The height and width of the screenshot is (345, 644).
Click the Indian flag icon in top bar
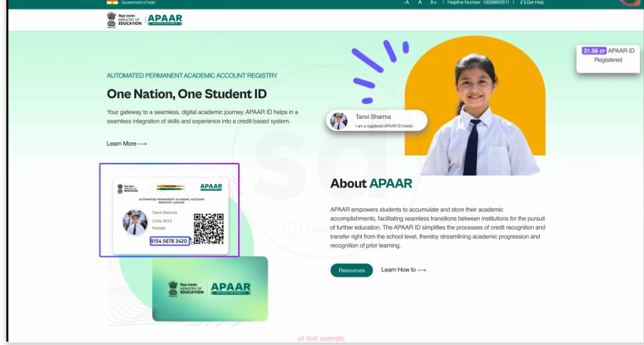click(112, 3)
